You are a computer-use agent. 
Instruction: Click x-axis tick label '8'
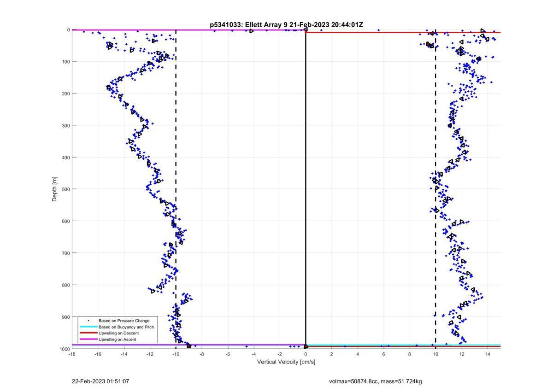tap(410, 354)
